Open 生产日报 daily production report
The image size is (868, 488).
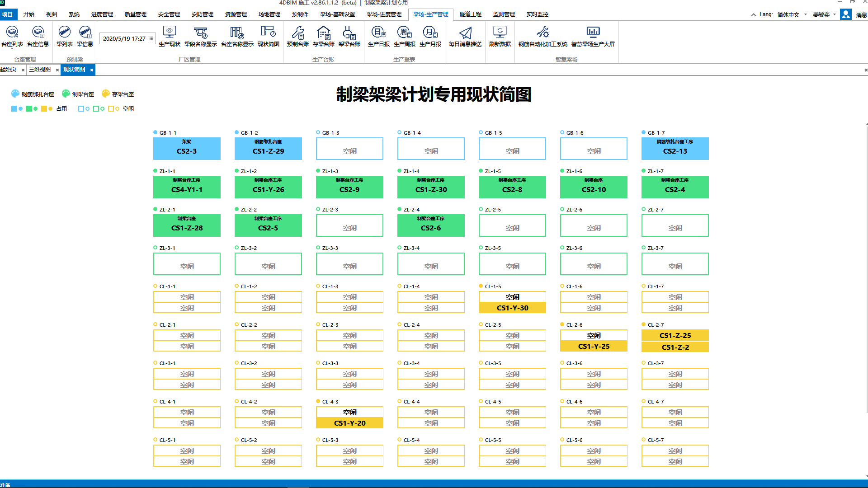(379, 36)
